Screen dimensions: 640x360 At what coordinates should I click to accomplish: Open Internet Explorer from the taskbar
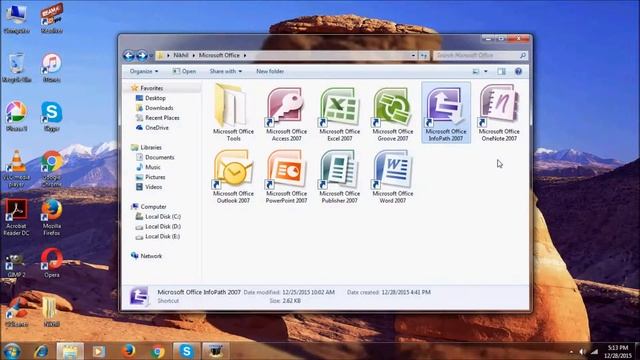pyautogui.click(x=41, y=351)
